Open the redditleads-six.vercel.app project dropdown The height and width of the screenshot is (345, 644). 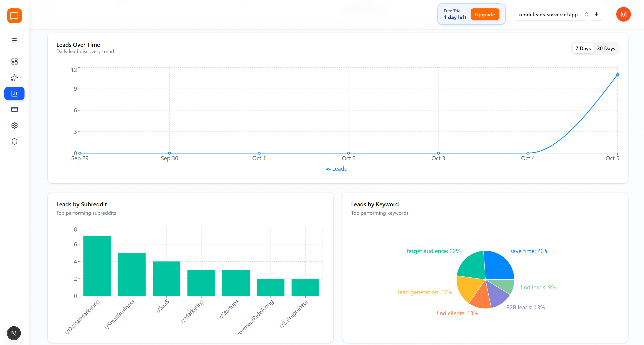coord(548,15)
